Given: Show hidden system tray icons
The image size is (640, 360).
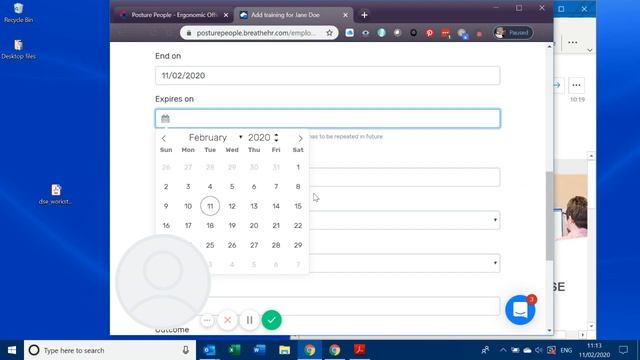Looking at the screenshot, I should click(503, 350).
